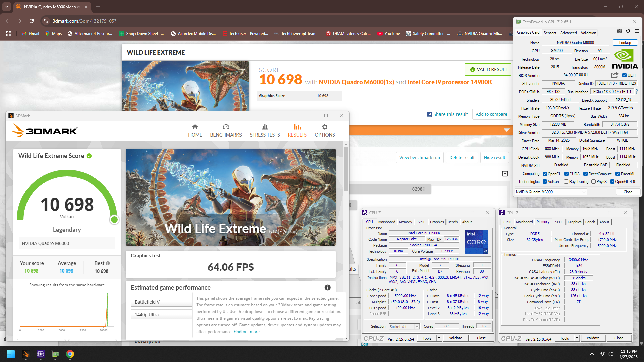The width and height of the screenshot is (644, 362).
Task: Toggle Ray Tracing checkbox in GPU-Z
Action: (x=566, y=182)
